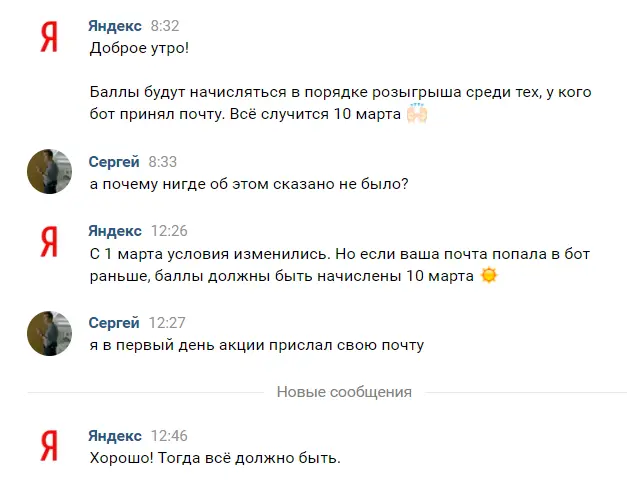Open Яндекс sender name at 12:26

pos(115,231)
